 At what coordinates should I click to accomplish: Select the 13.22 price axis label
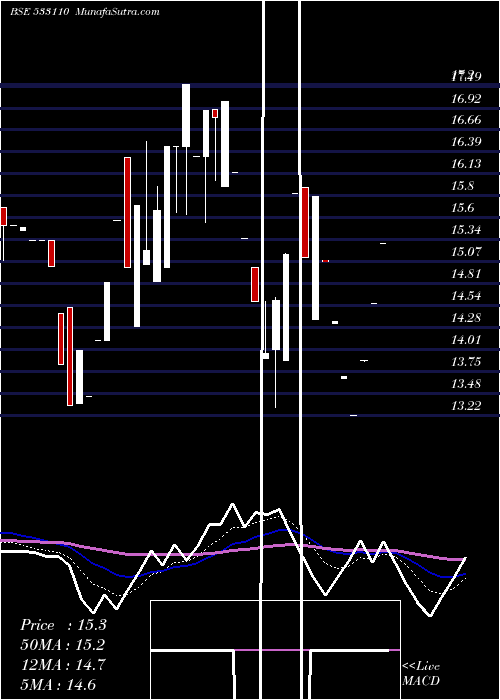[x=466, y=406]
